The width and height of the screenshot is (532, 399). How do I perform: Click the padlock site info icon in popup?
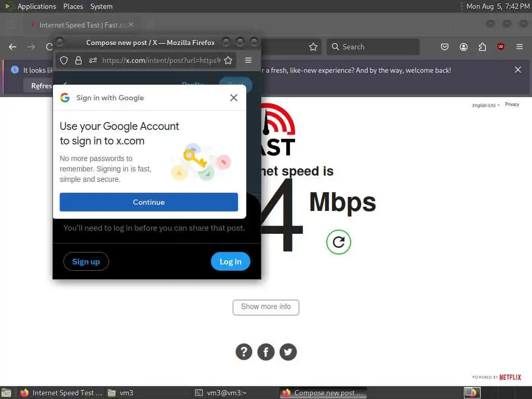pyautogui.click(x=78, y=60)
